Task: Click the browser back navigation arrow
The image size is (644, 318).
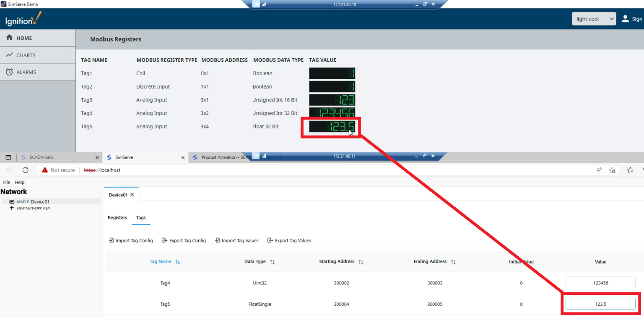Action: [10, 170]
